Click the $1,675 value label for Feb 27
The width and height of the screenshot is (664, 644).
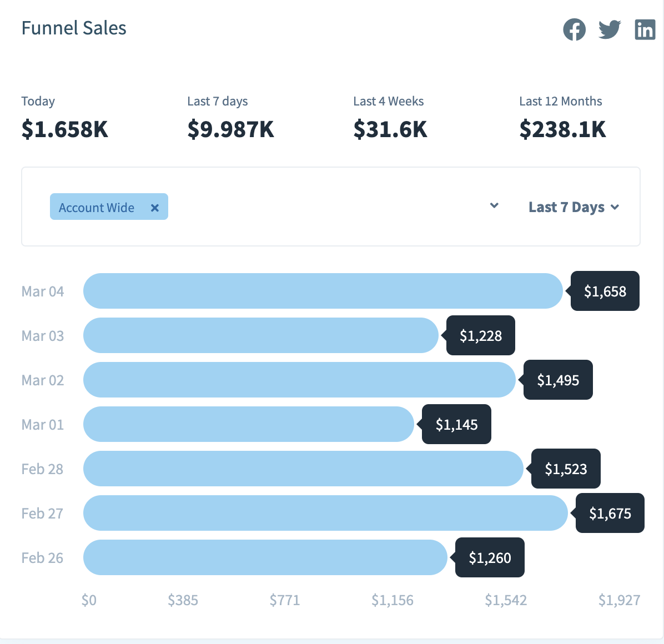pyautogui.click(x=610, y=514)
